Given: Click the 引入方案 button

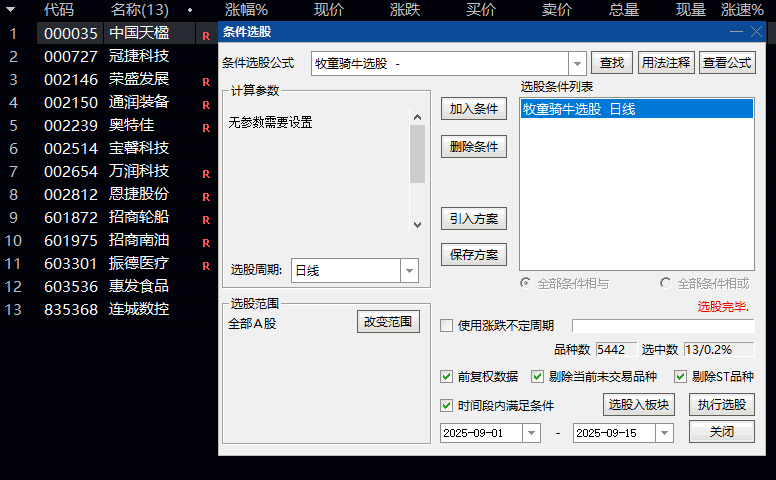Looking at the screenshot, I should pyautogui.click(x=474, y=219).
